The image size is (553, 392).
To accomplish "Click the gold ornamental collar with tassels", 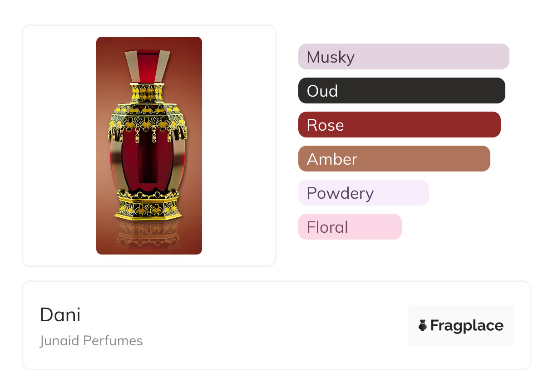I will click(148, 120).
